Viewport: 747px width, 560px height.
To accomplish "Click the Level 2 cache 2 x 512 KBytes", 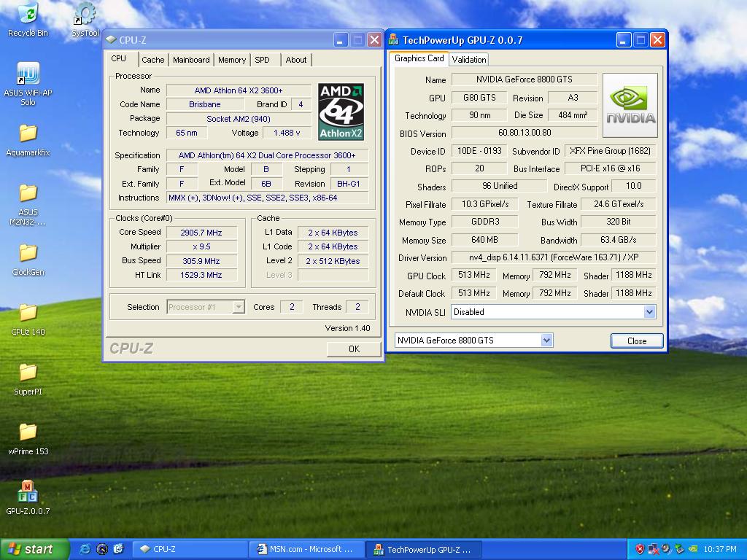I will coord(333,261).
